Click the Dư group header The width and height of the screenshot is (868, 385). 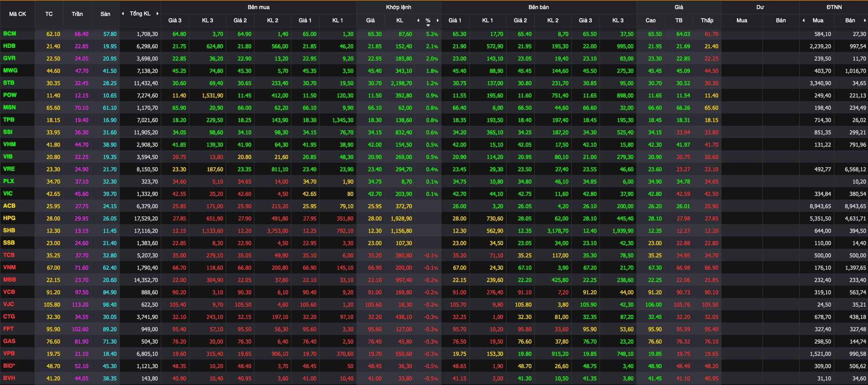(x=760, y=7)
